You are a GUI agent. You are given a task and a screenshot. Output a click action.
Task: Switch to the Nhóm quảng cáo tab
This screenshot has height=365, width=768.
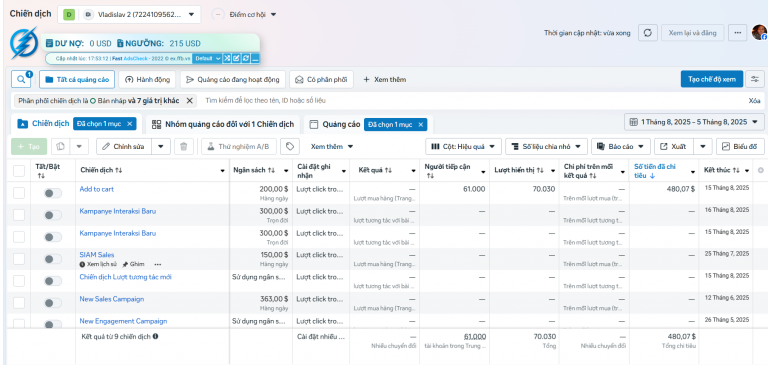pyautogui.click(x=223, y=124)
